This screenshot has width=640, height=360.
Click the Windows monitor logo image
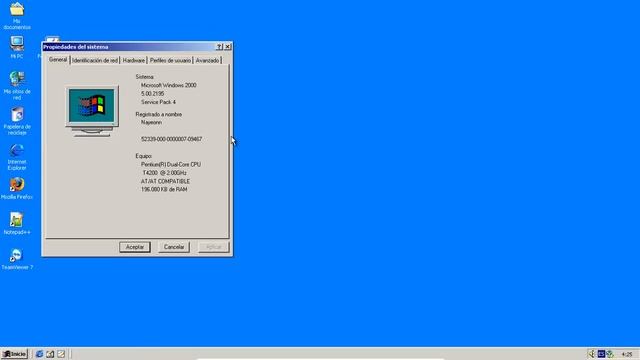click(x=92, y=111)
